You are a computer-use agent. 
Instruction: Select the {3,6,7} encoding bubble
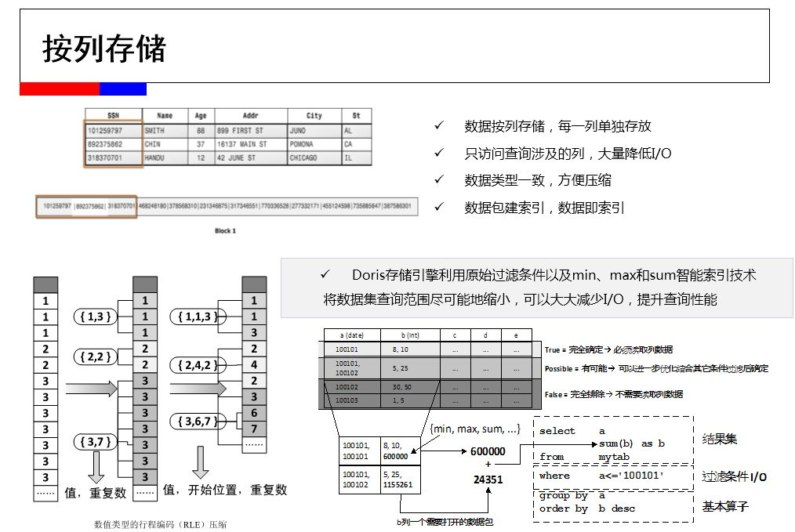pos(196,421)
